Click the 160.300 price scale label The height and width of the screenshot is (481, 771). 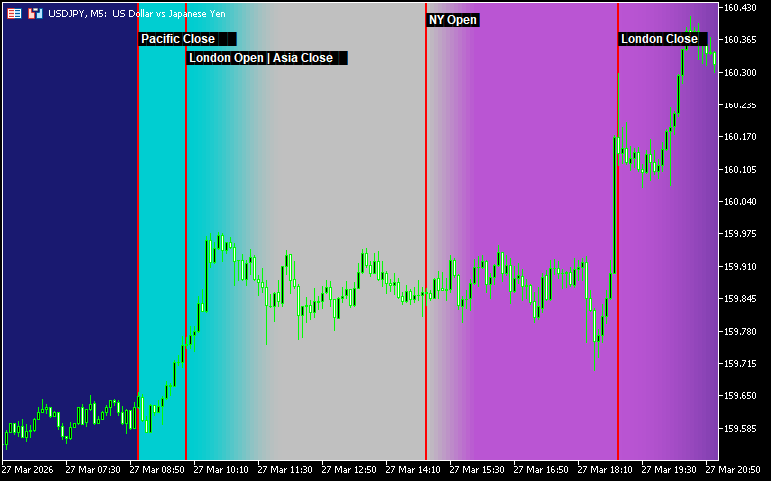click(741, 73)
